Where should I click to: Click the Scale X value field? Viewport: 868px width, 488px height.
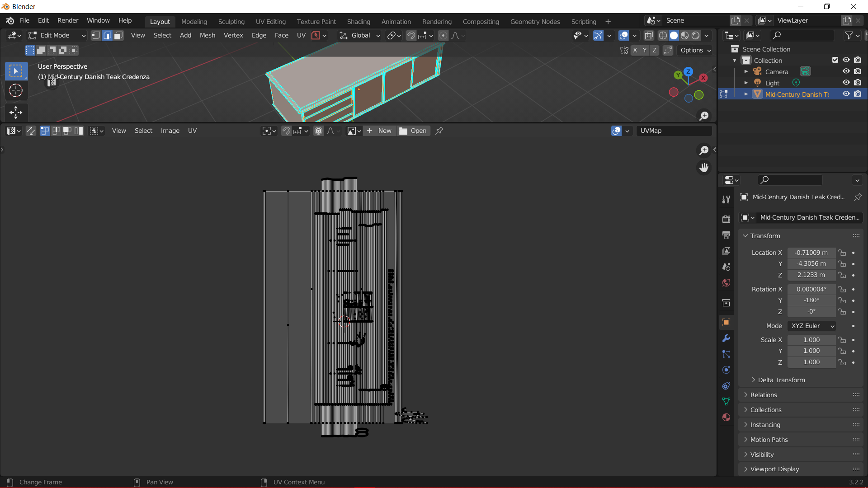click(x=811, y=340)
